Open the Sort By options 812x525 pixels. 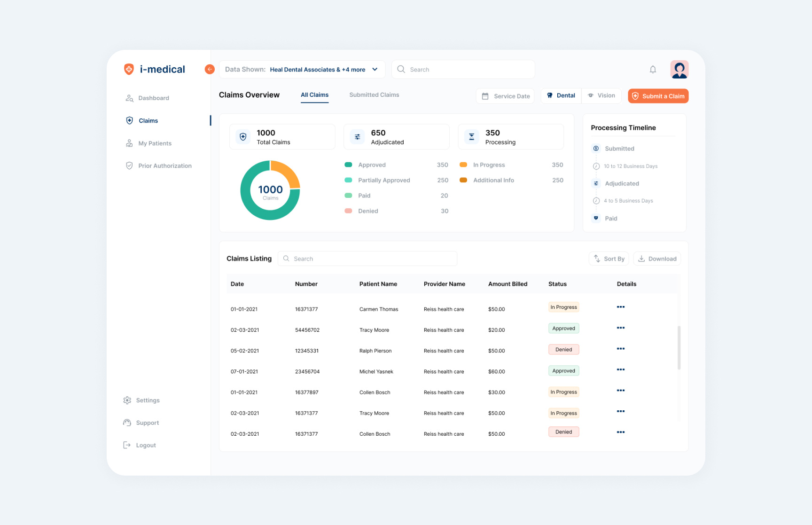click(x=609, y=259)
